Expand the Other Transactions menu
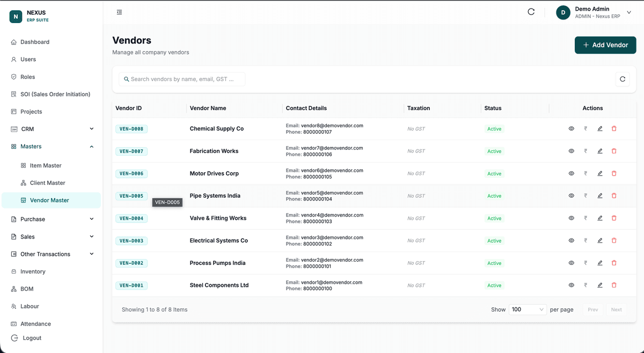The height and width of the screenshot is (353, 644). (x=52, y=254)
